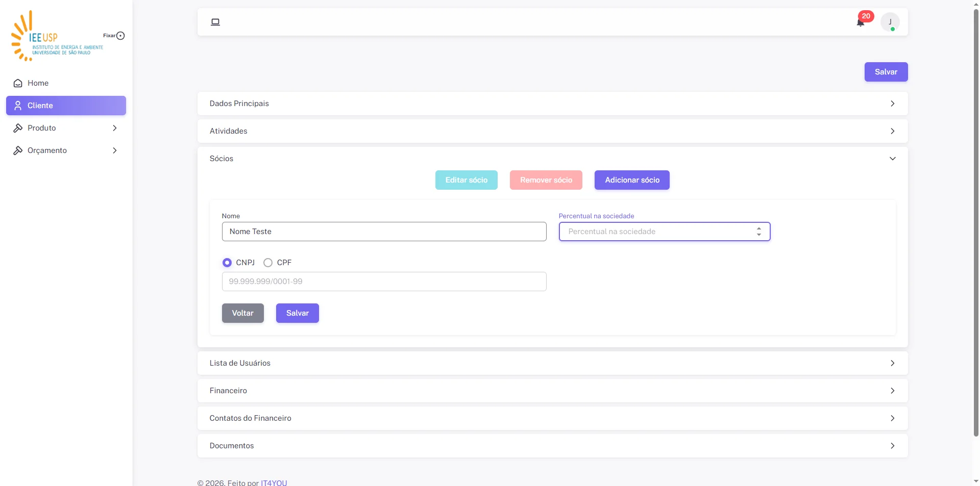
Task: Open the Orçamento menu item
Action: click(x=66, y=150)
